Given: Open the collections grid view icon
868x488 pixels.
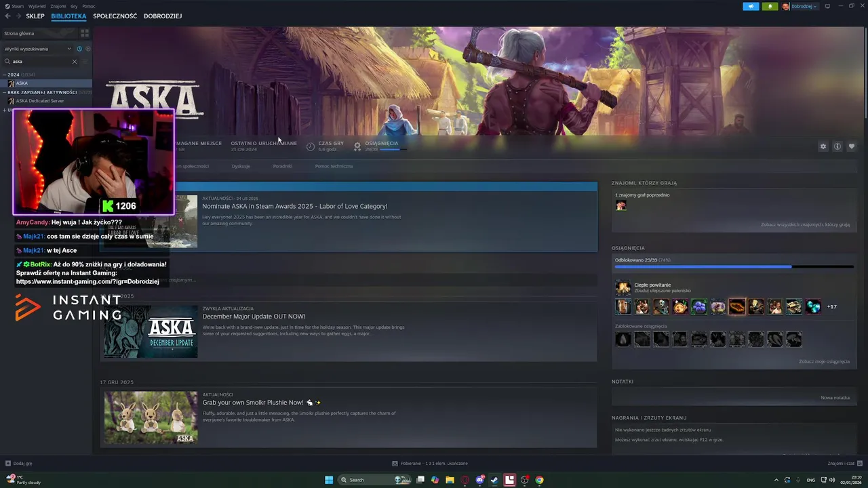Looking at the screenshot, I should (x=85, y=33).
